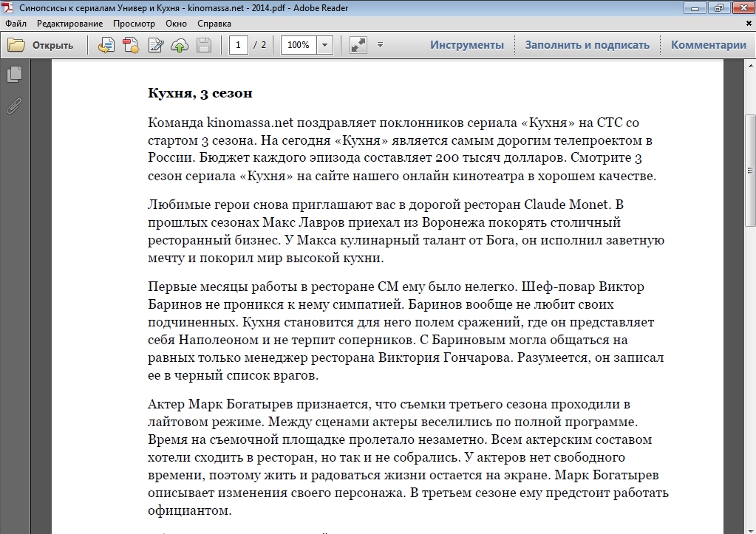Viewport: 756px width, 534px height.
Task: Expand the toolbar options small arrow
Action: tap(380, 45)
